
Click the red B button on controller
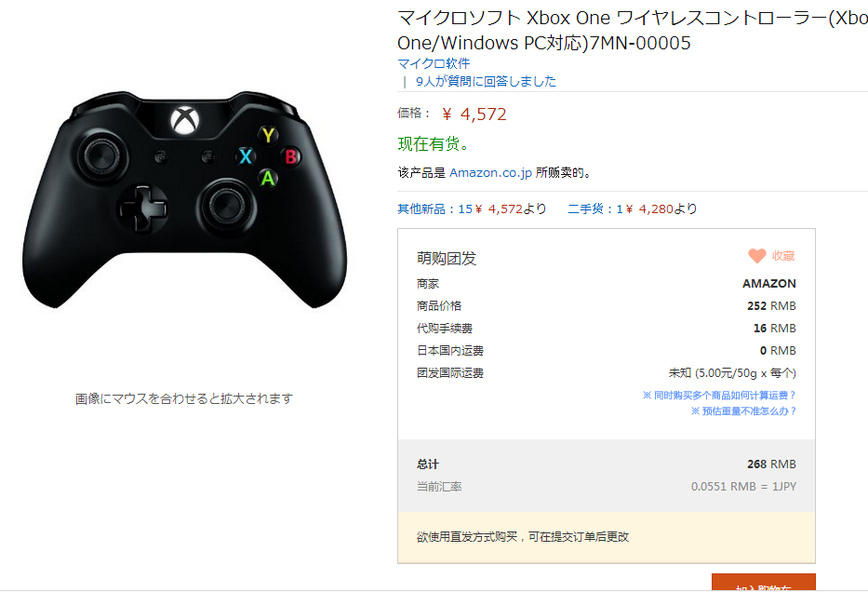coord(290,156)
